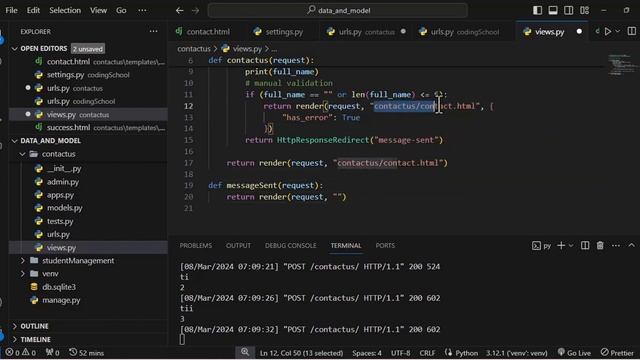This screenshot has height=360, width=640.
Task: Open the File menu
Action: point(11,11)
